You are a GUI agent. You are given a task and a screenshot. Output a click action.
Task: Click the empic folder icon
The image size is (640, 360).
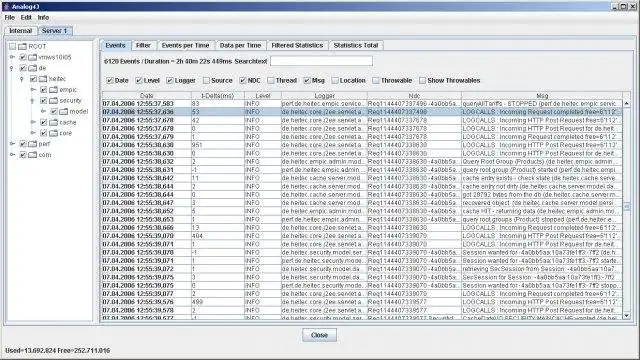[x=53, y=90]
